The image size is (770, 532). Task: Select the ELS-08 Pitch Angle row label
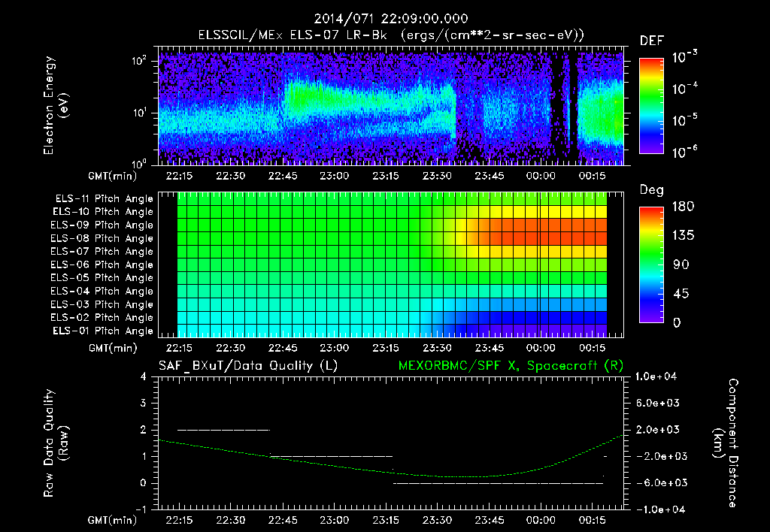point(102,238)
